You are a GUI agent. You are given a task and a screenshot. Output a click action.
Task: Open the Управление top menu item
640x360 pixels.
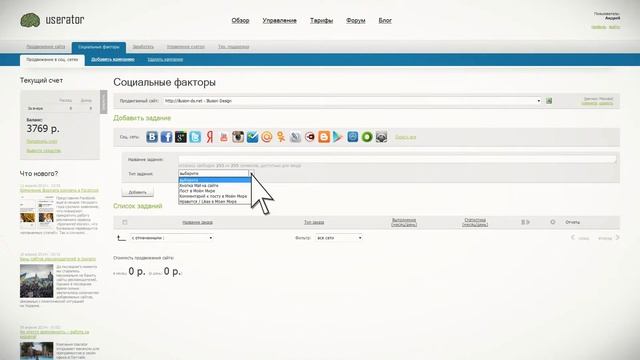coord(280,20)
